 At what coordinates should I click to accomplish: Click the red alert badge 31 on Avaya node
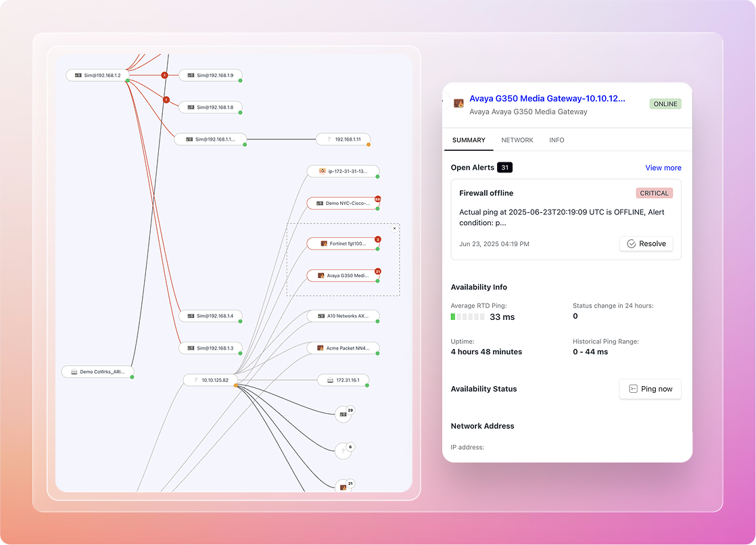(378, 271)
